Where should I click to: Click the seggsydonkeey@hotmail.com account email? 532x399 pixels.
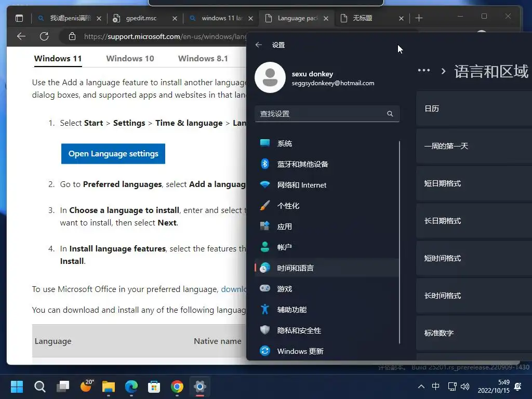[333, 83]
